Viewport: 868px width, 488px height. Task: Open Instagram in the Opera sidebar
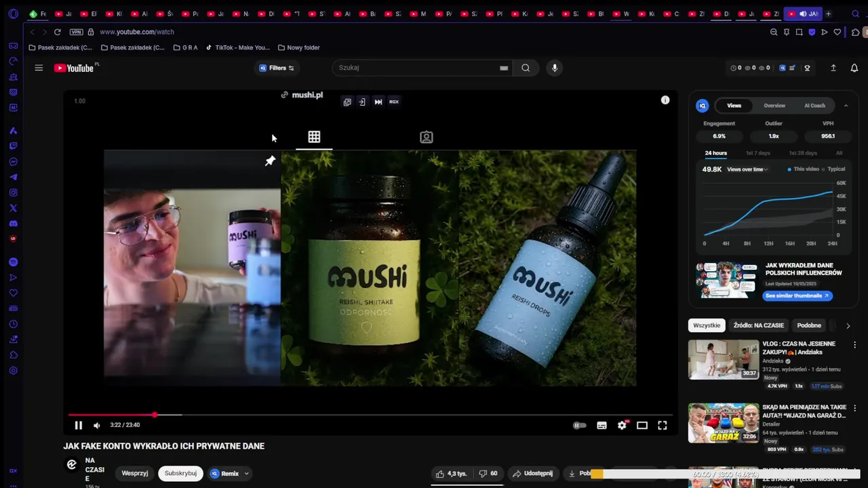pyautogui.click(x=13, y=192)
